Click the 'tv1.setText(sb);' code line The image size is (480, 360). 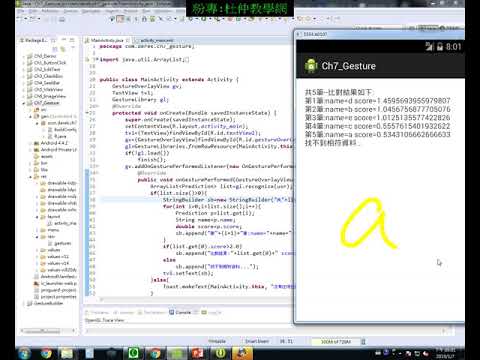188,273
